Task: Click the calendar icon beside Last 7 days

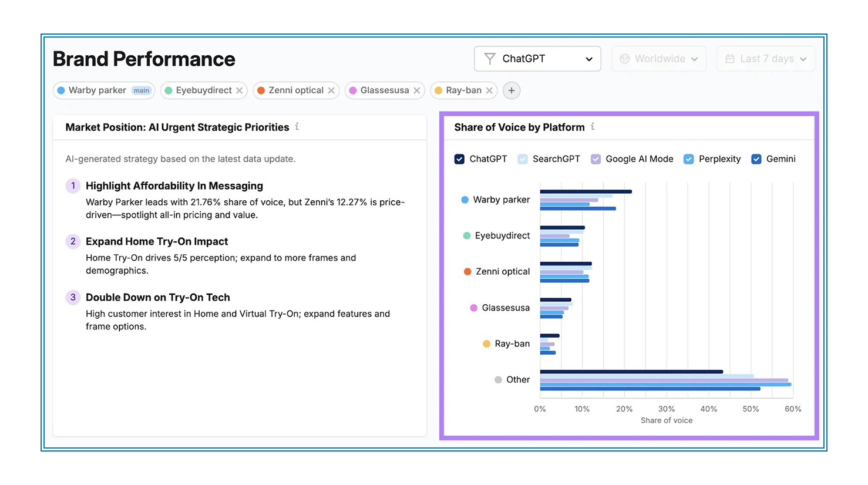Action: click(x=730, y=59)
